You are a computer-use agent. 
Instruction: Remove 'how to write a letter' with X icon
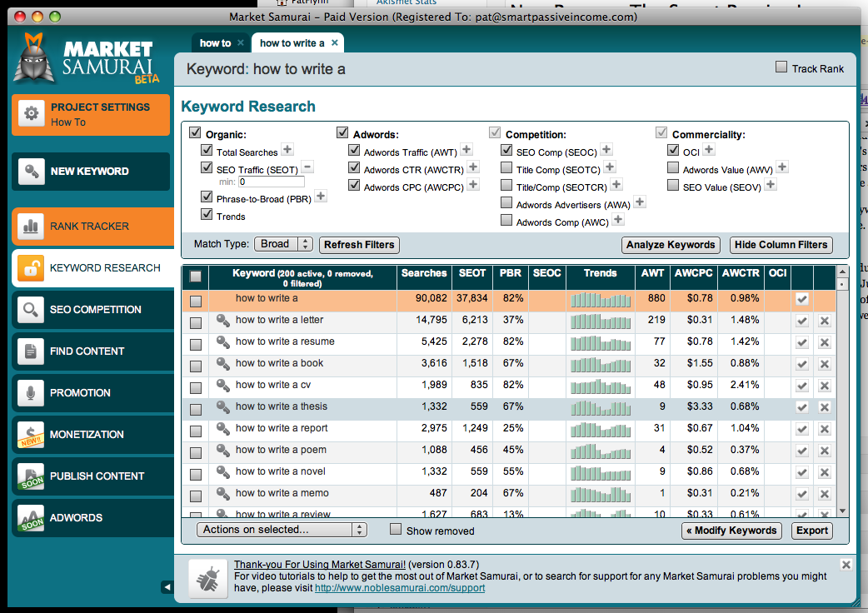[x=825, y=321]
